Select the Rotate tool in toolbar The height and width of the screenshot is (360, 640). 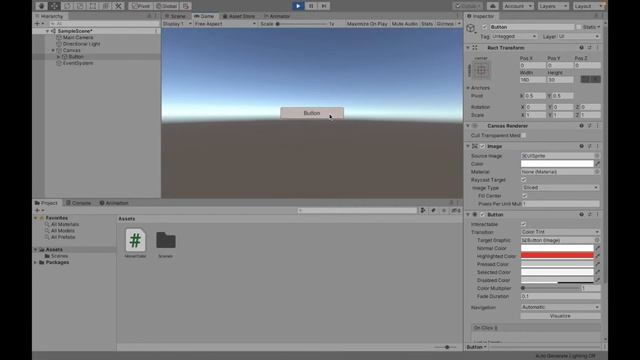(x=67, y=6)
